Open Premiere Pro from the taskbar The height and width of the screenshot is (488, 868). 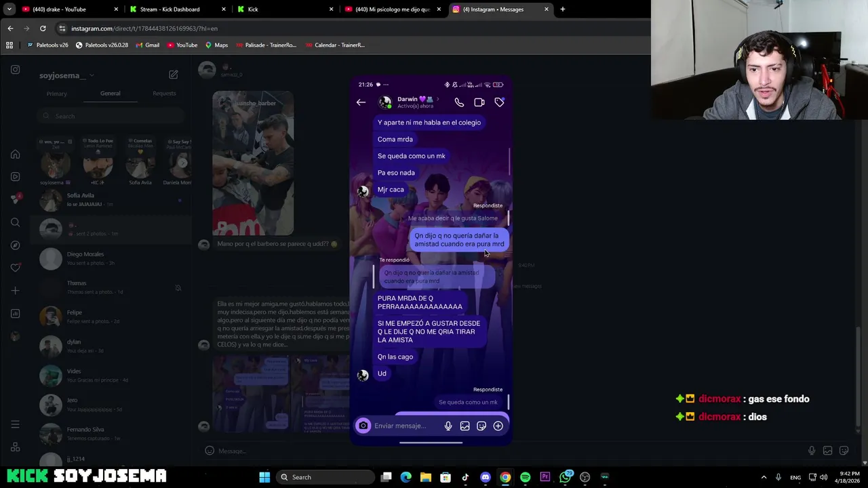[545, 477]
